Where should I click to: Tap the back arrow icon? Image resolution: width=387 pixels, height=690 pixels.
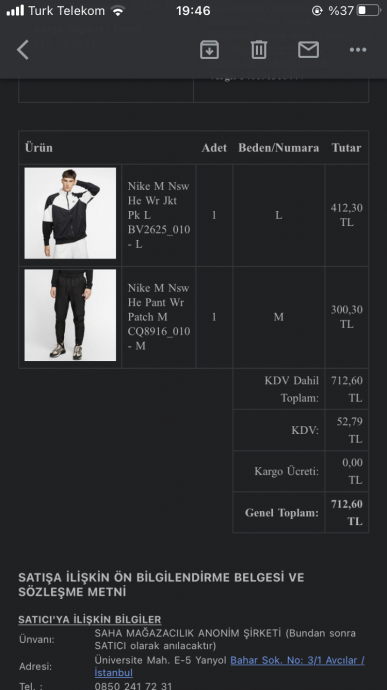coord(23,50)
